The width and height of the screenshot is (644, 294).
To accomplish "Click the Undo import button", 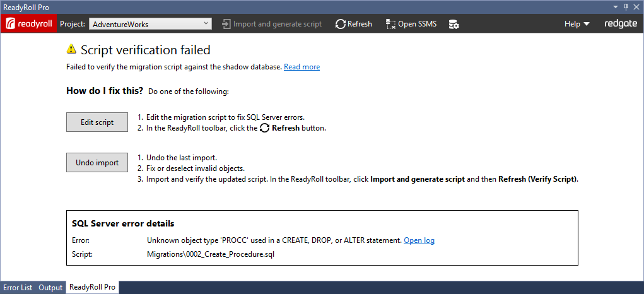I will tap(97, 163).
